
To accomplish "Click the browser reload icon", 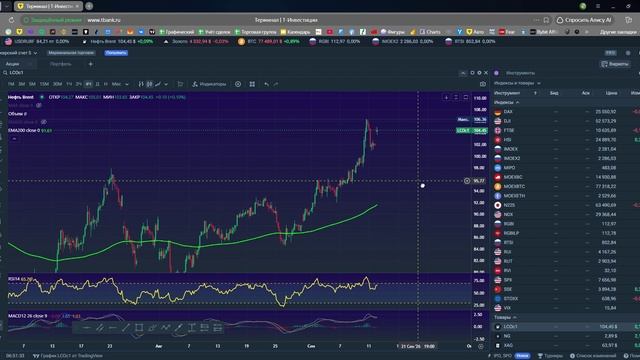I will [x=11, y=20].
